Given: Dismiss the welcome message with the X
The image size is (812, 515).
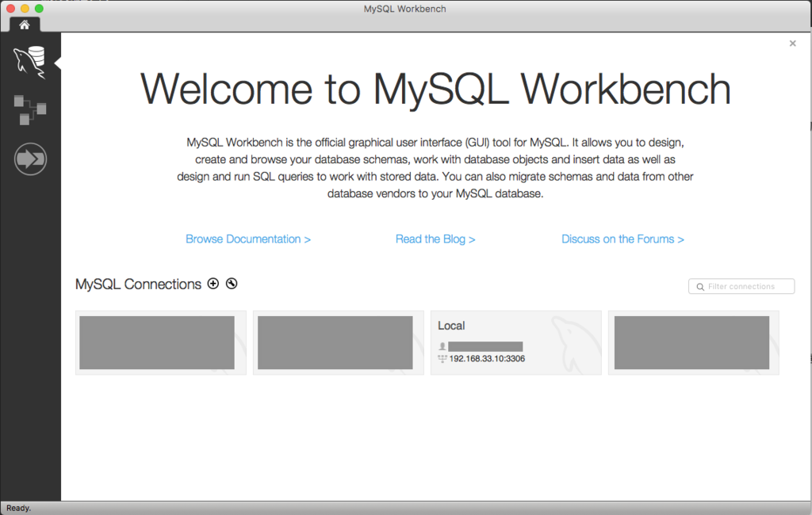Looking at the screenshot, I should click(792, 44).
